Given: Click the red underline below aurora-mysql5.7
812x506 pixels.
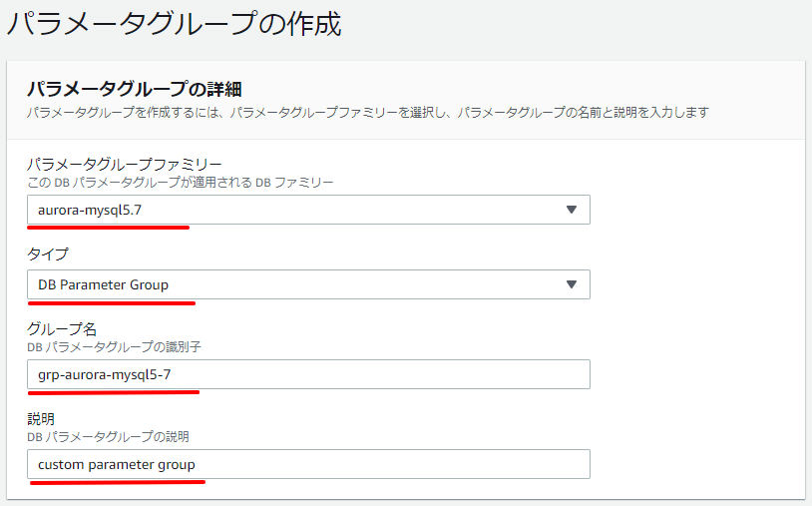Looking at the screenshot, I should 108,227.
